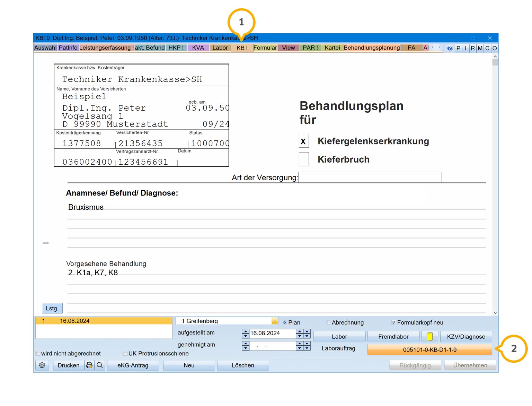Open the Behandlungsplanung tab

372,48
